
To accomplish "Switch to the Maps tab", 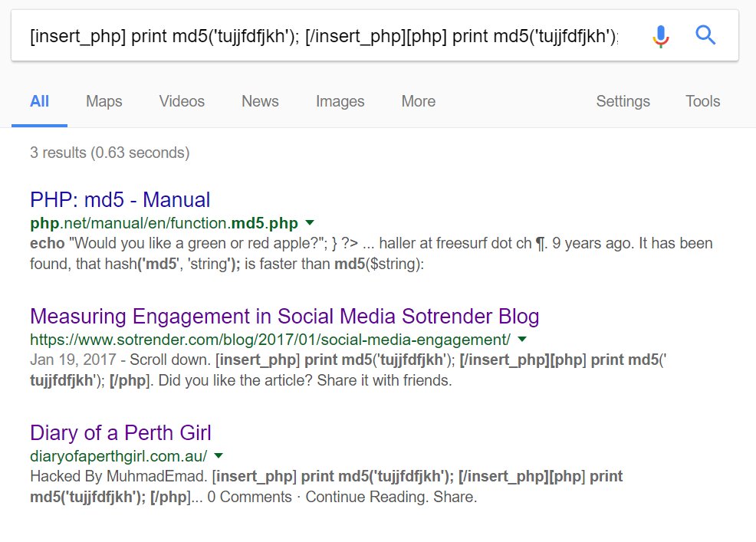I will coord(104,101).
